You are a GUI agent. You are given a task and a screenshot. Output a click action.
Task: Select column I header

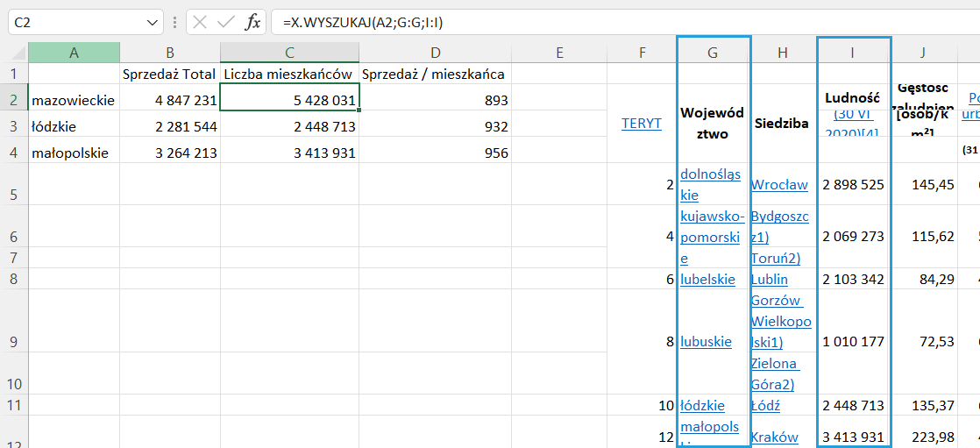853,53
